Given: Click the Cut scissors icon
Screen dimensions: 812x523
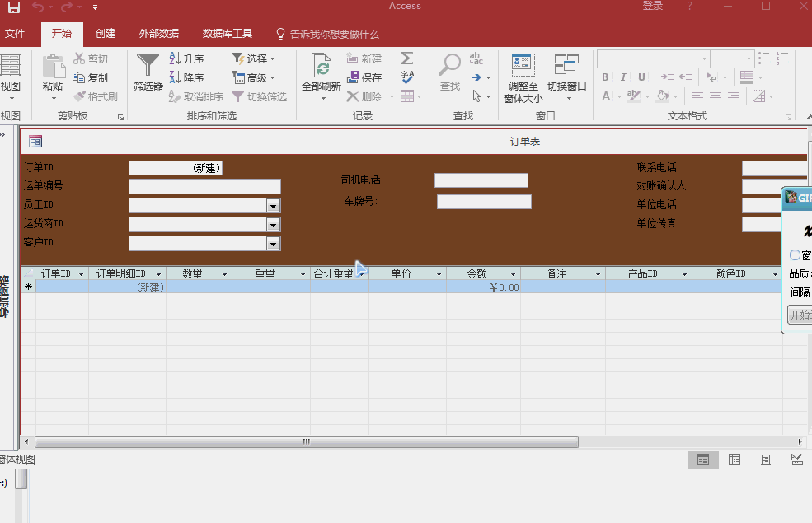Looking at the screenshot, I should (78, 58).
